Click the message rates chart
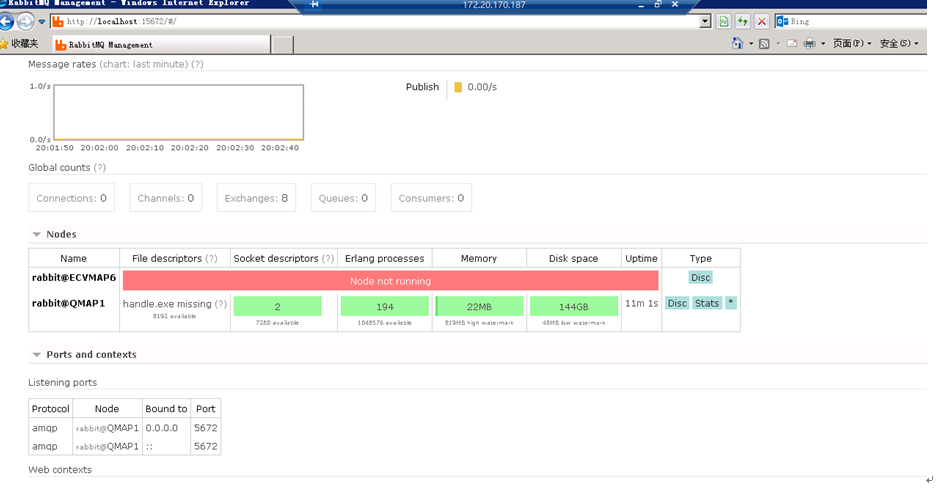 tap(178, 112)
